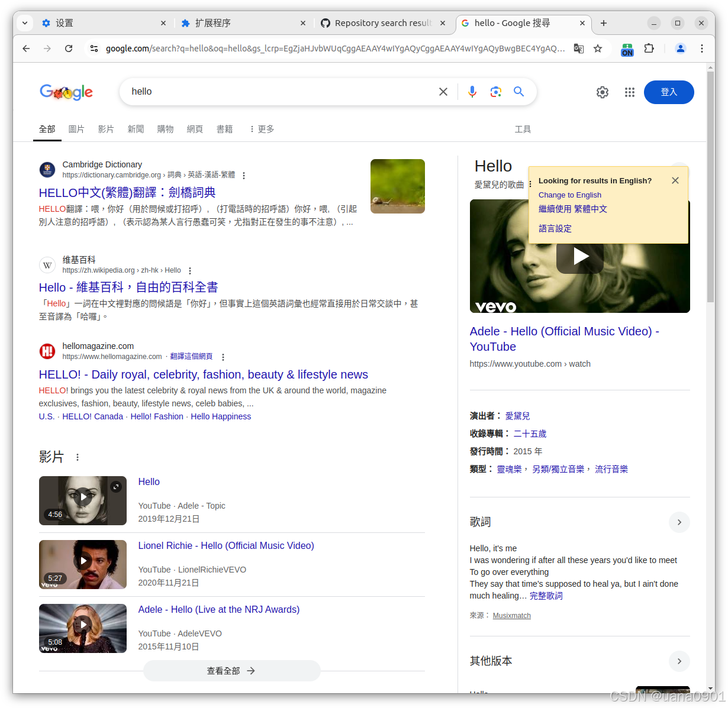Expand the 其他版本 section arrow
The image size is (728, 708).
coord(679,661)
